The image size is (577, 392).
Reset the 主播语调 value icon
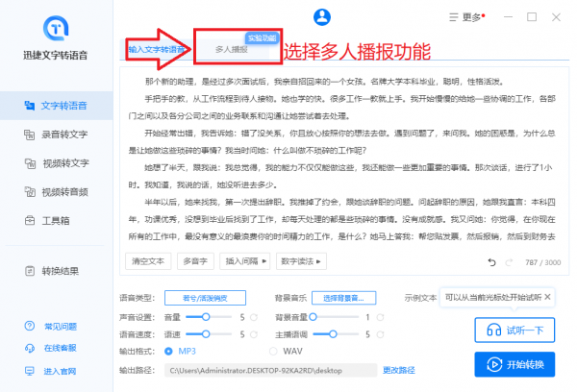(x=380, y=334)
